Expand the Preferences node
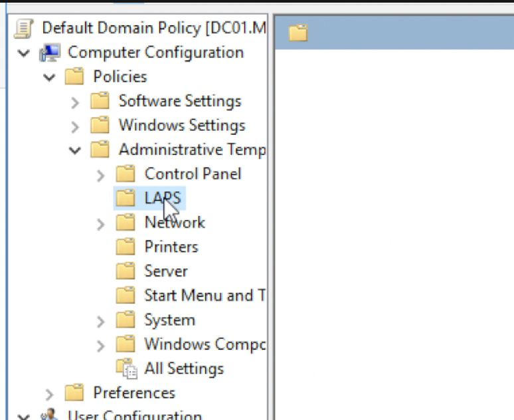 click(49, 393)
